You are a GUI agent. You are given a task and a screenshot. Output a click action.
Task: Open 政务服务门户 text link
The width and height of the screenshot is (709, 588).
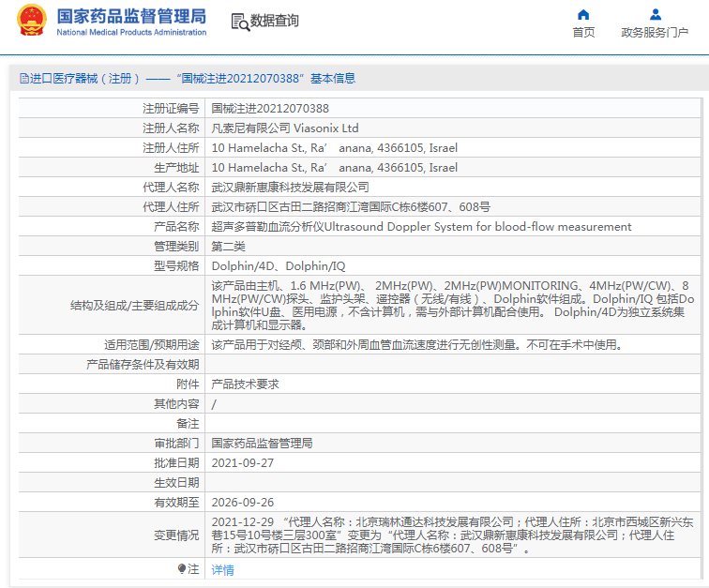[655, 33]
